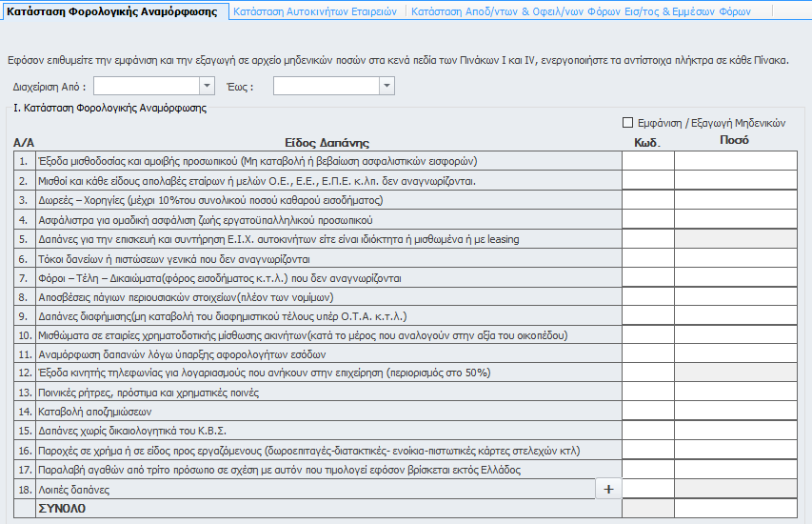Click Ποσό cell for Καταβολή αποζημιώσεων row

736,411
